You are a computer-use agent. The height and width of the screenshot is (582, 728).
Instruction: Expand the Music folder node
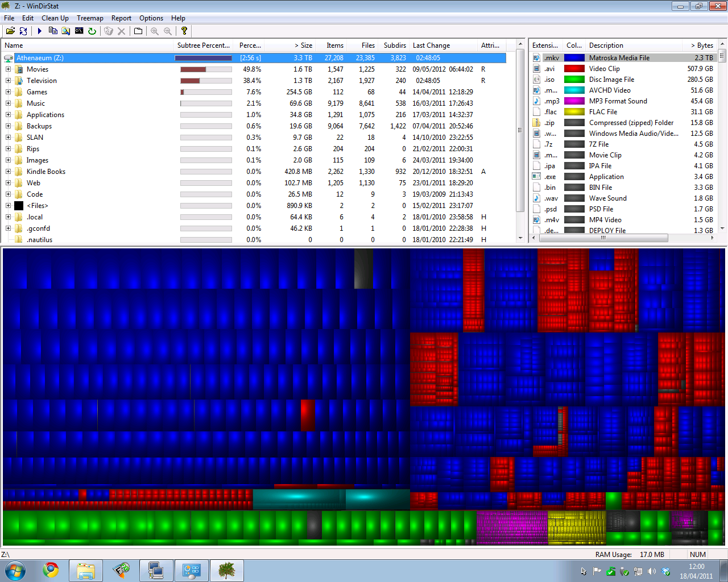point(8,103)
